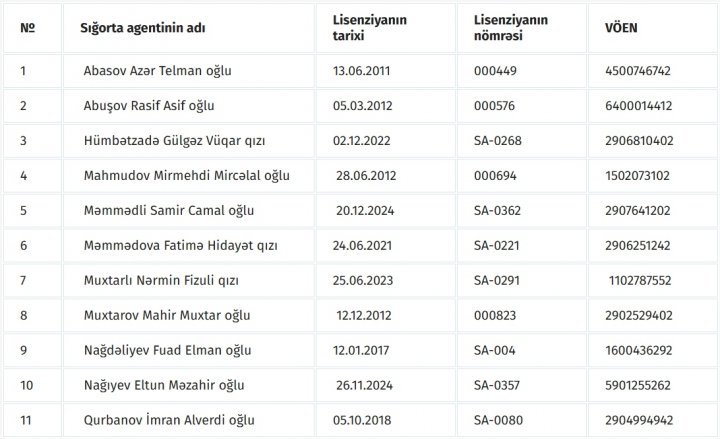Select license number SA-004

[x=495, y=350]
